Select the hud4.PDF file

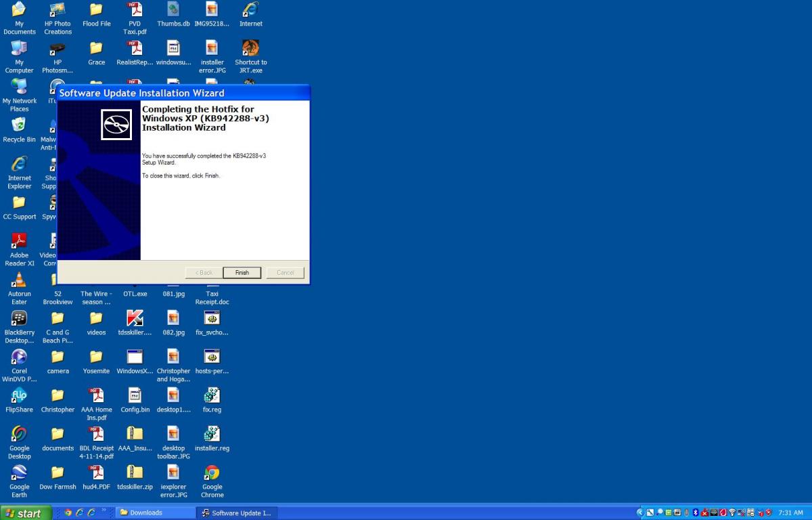(96, 478)
